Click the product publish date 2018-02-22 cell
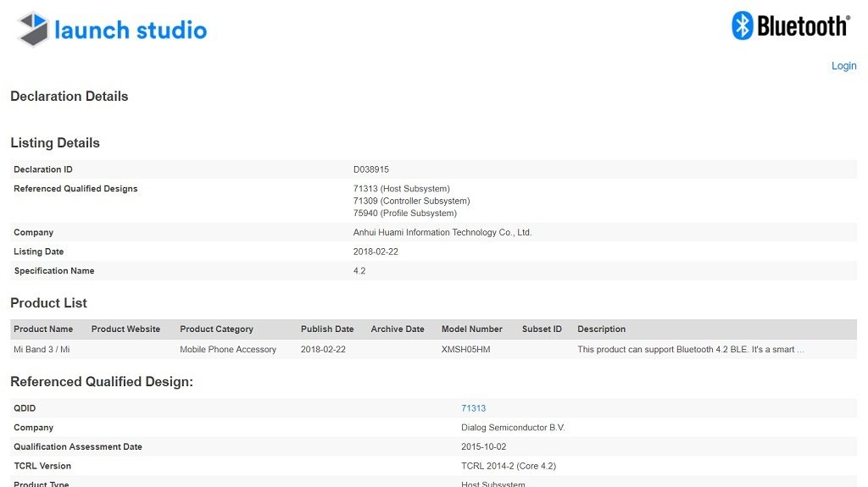The width and height of the screenshot is (868, 487). (323, 349)
